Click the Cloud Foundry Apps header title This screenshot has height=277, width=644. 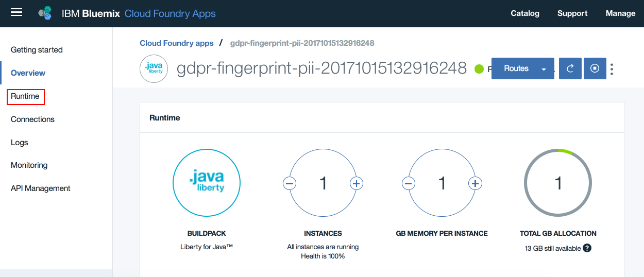pyautogui.click(x=170, y=13)
